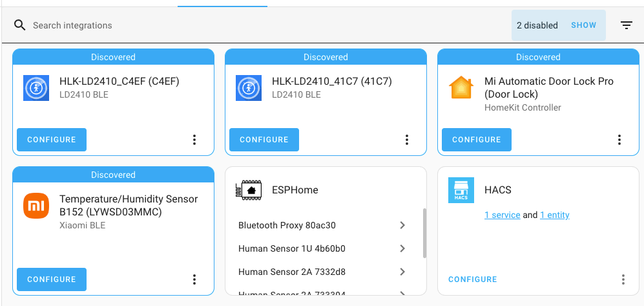Click the HLK-LD2410_C4EF (C4EF) title
The width and height of the screenshot is (644, 306).
pyautogui.click(x=119, y=82)
